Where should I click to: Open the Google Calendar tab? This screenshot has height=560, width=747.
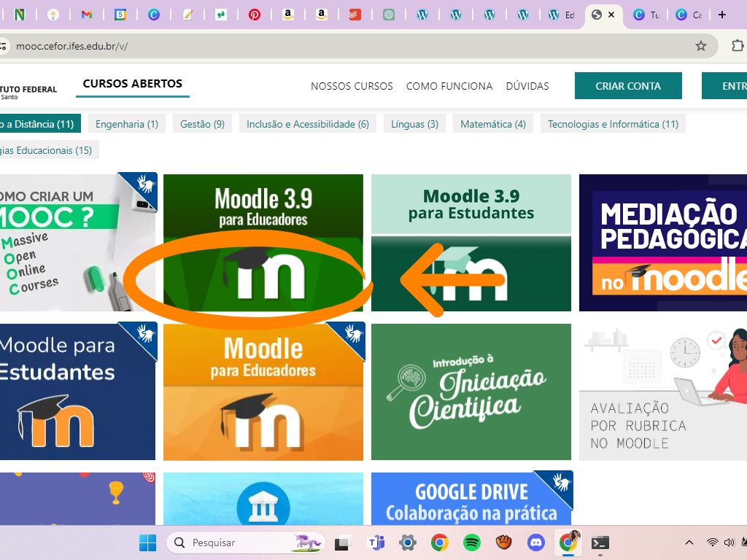[120, 15]
